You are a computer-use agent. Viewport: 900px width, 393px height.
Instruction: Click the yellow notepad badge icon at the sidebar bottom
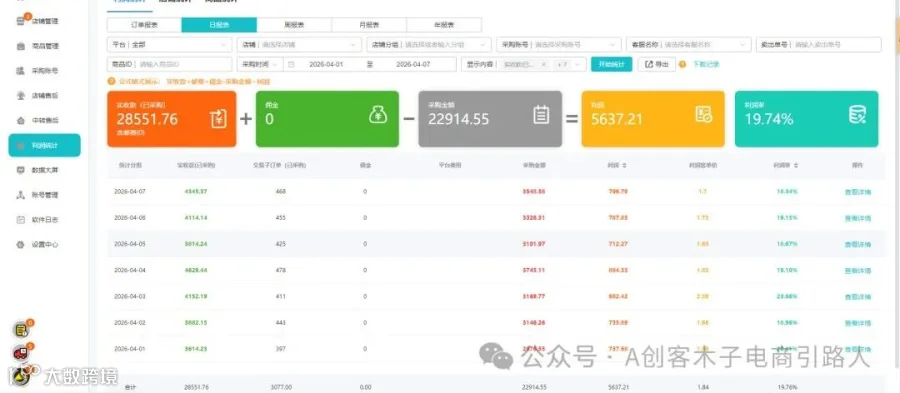click(x=21, y=329)
